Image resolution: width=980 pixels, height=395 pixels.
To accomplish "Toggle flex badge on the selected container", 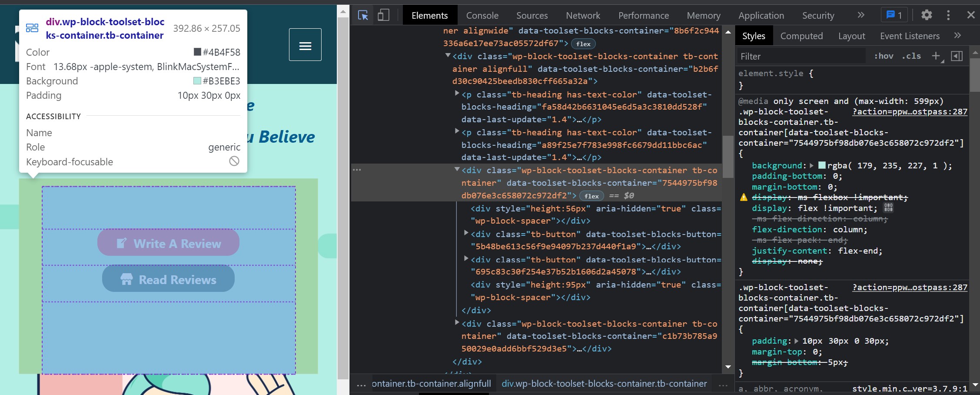I will click(x=591, y=196).
